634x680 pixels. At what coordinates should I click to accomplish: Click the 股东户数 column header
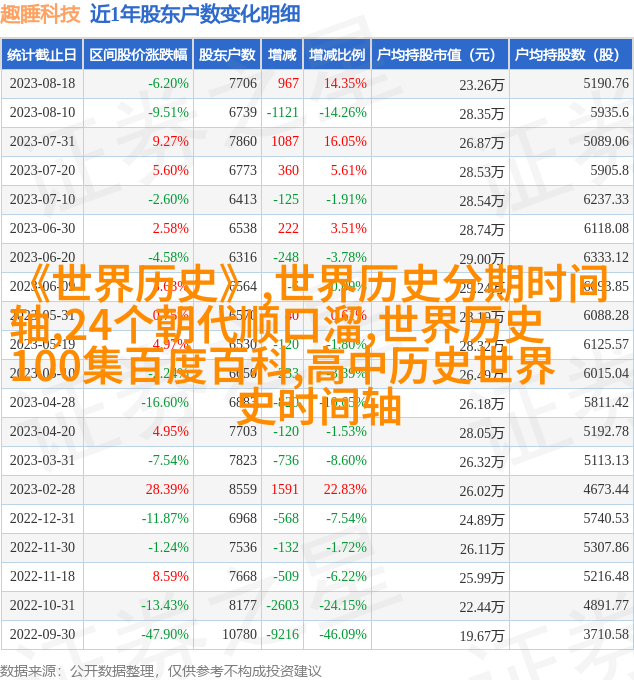(227, 55)
